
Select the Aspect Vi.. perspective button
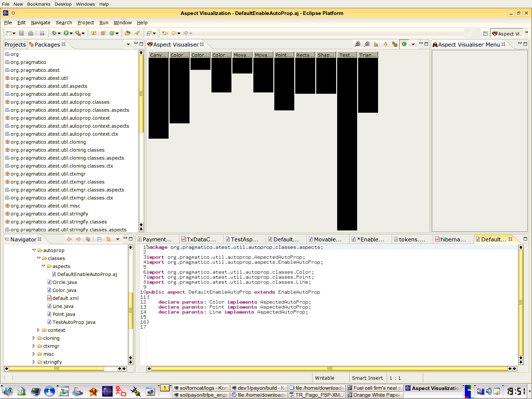[x=507, y=34]
